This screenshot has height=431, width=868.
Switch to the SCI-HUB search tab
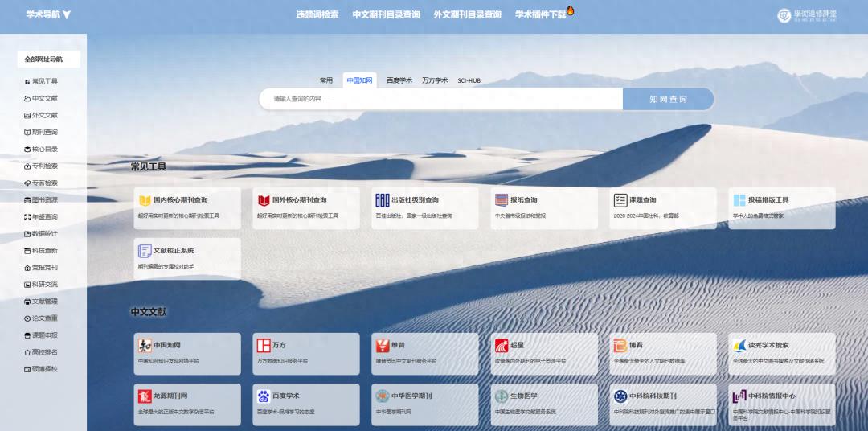(469, 80)
